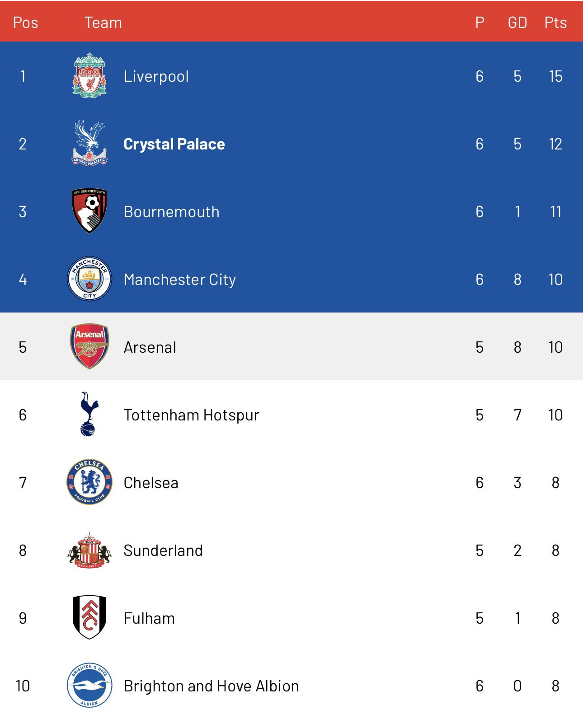Sort by the Pts column header
This screenshot has width=583, height=728.
[555, 23]
